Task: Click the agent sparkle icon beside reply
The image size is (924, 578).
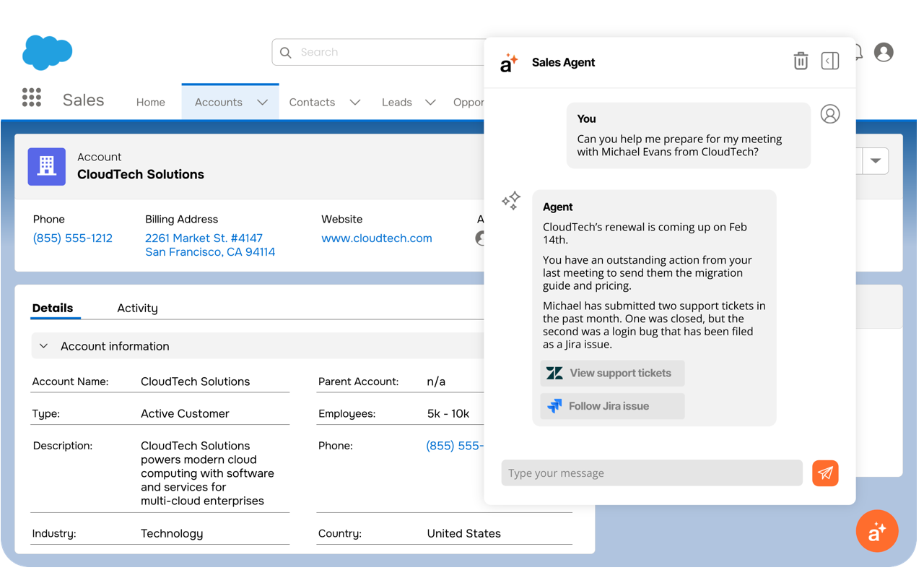Action: tap(511, 201)
